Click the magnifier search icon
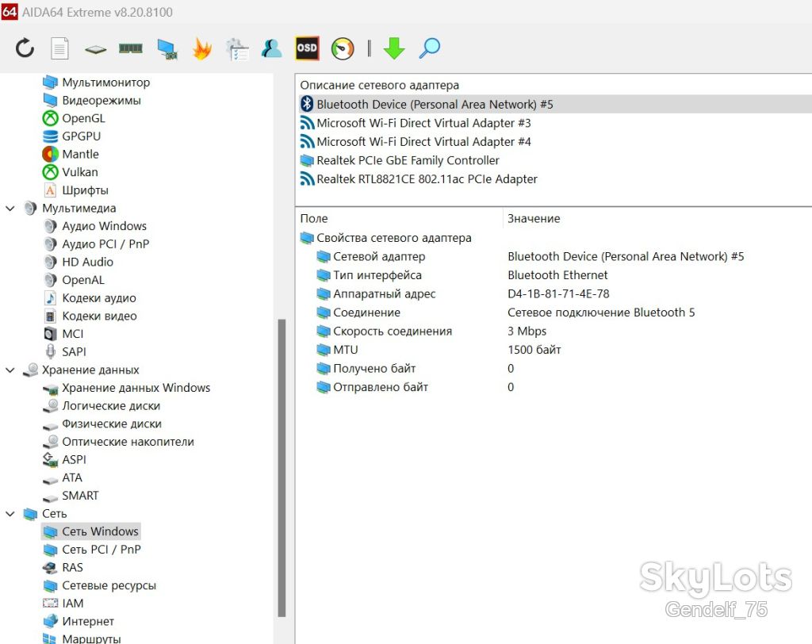 click(x=429, y=48)
